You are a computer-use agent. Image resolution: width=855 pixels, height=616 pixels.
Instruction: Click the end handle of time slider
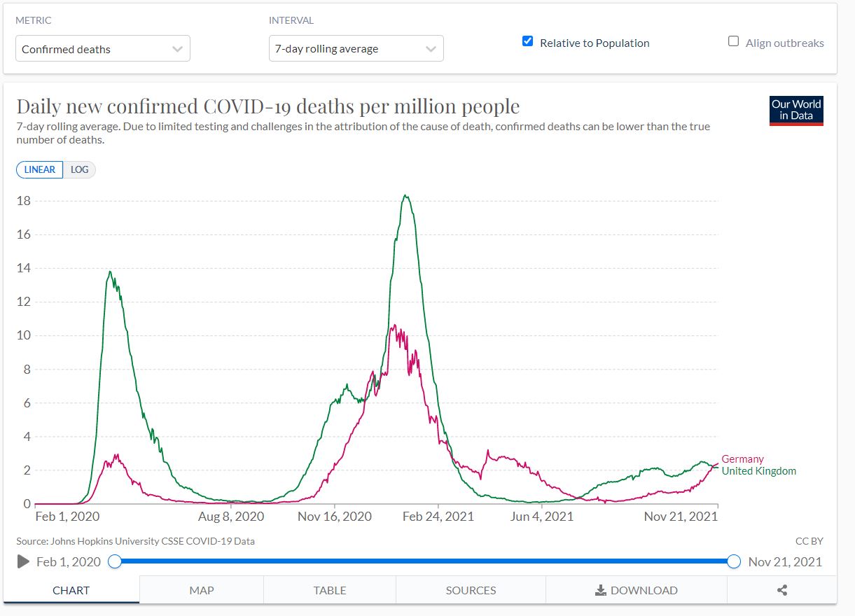(733, 561)
